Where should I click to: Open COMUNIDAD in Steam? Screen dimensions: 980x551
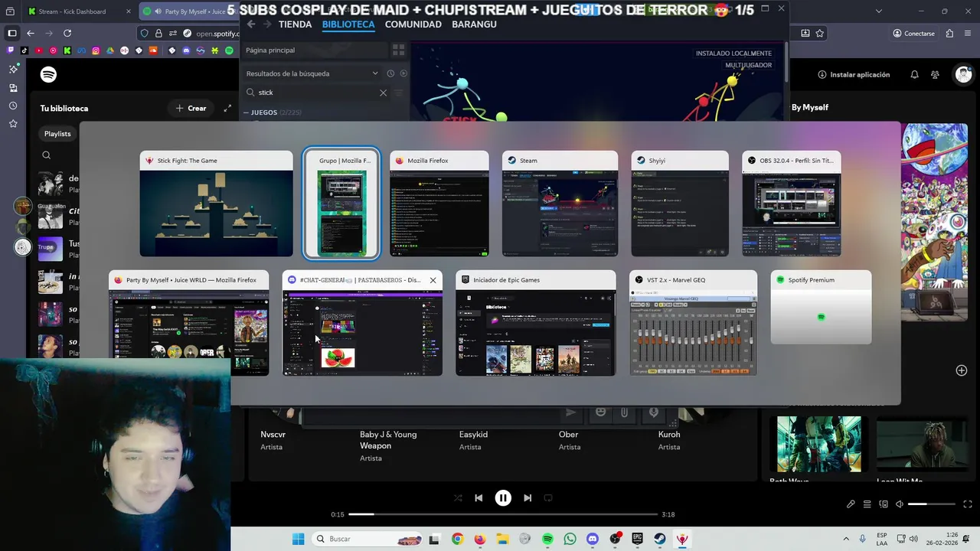point(413,24)
